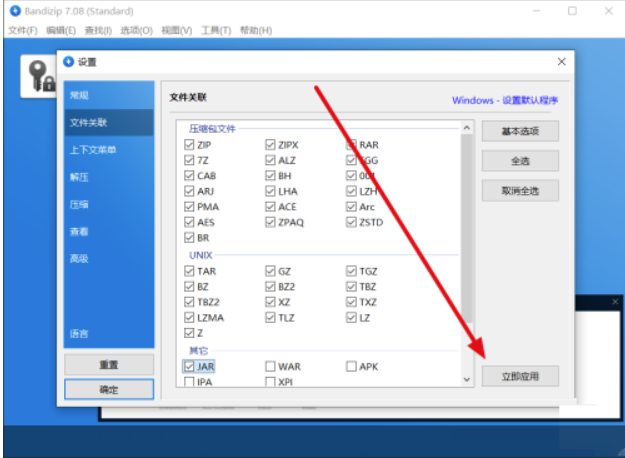Viewport: 625px width, 458px height.
Task: Toggle the PMA checkbox
Action: 189,206
